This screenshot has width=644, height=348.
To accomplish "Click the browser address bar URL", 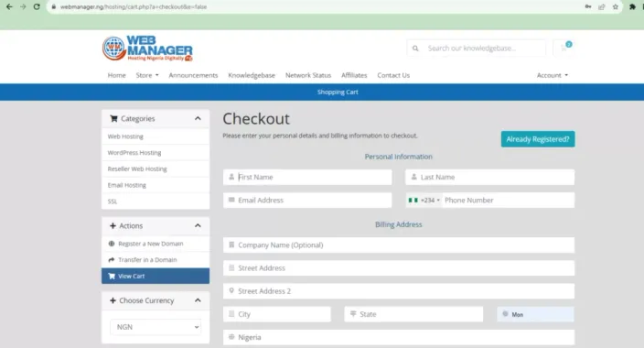I will click(x=134, y=6).
